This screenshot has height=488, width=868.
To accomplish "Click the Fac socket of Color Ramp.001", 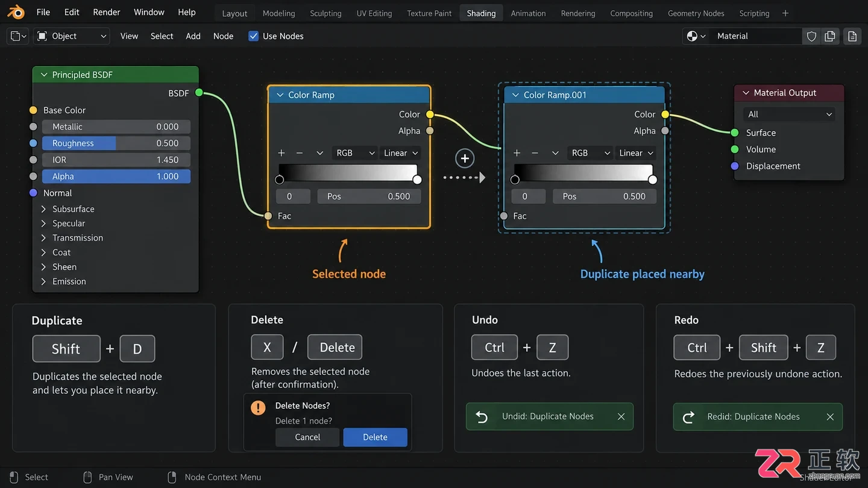I will [504, 216].
